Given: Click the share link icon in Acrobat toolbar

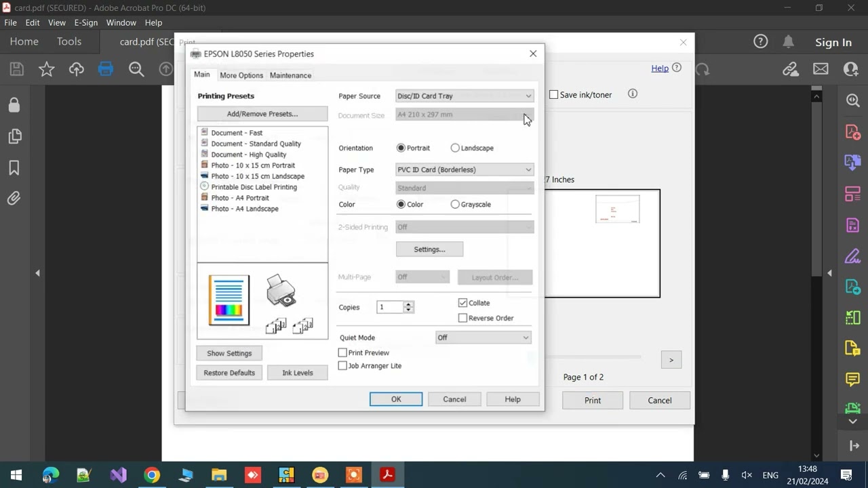Looking at the screenshot, I should pyautogui.click(x=790, y=69).
